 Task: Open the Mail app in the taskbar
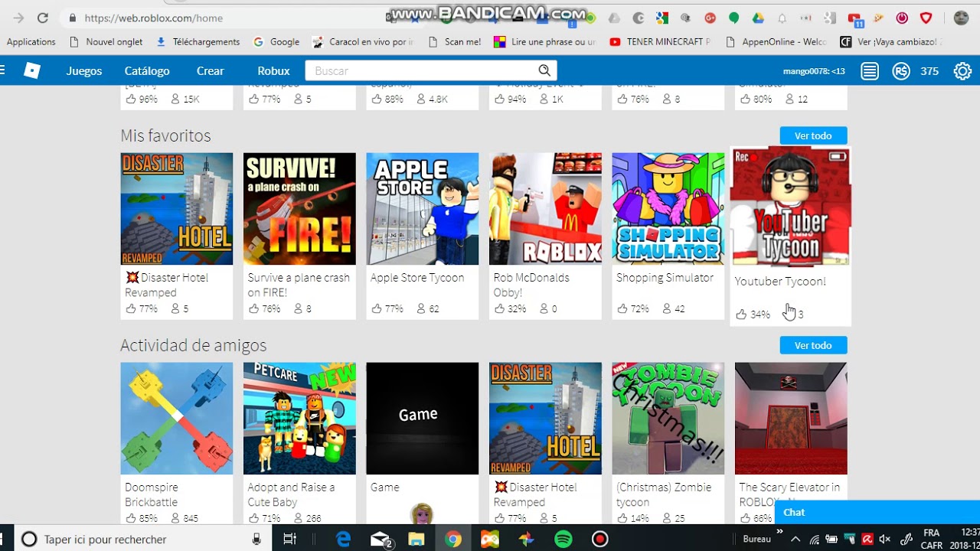pyautogui.click(x=381, y=540)
